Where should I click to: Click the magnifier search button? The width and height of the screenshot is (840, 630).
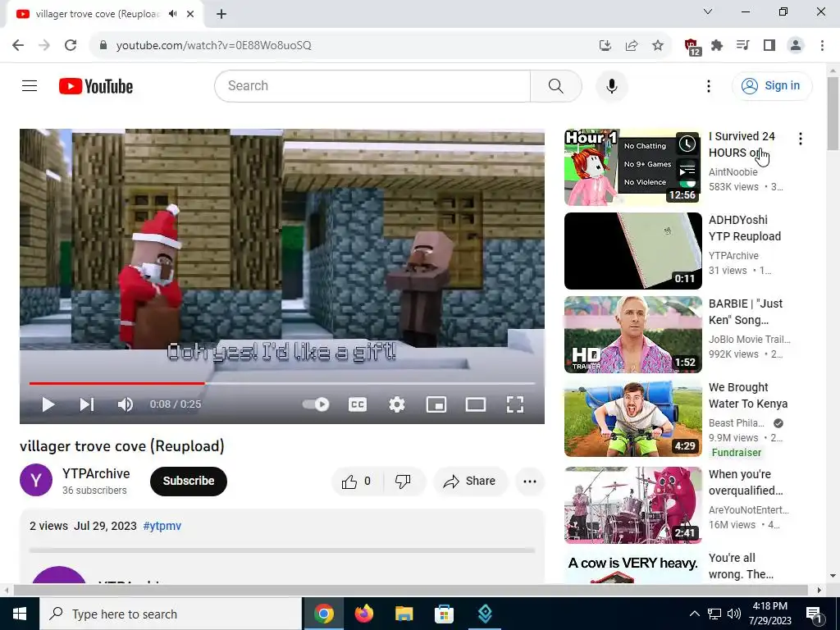556,85
